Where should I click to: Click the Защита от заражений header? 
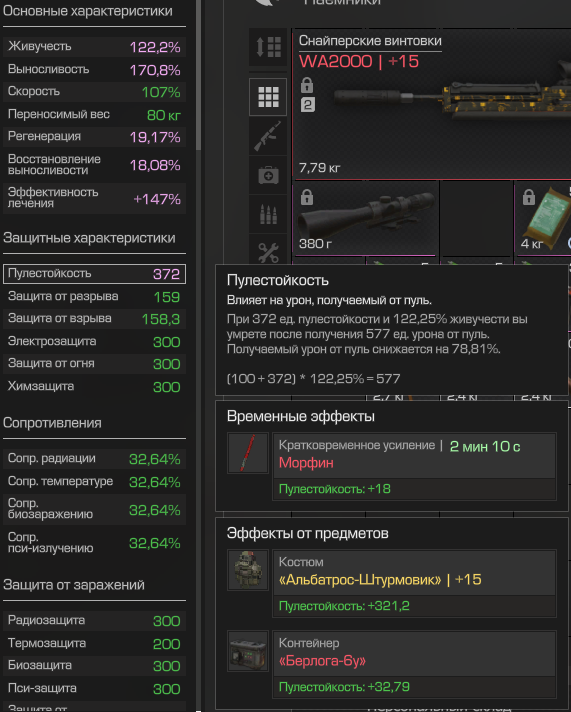click(74, 585)
